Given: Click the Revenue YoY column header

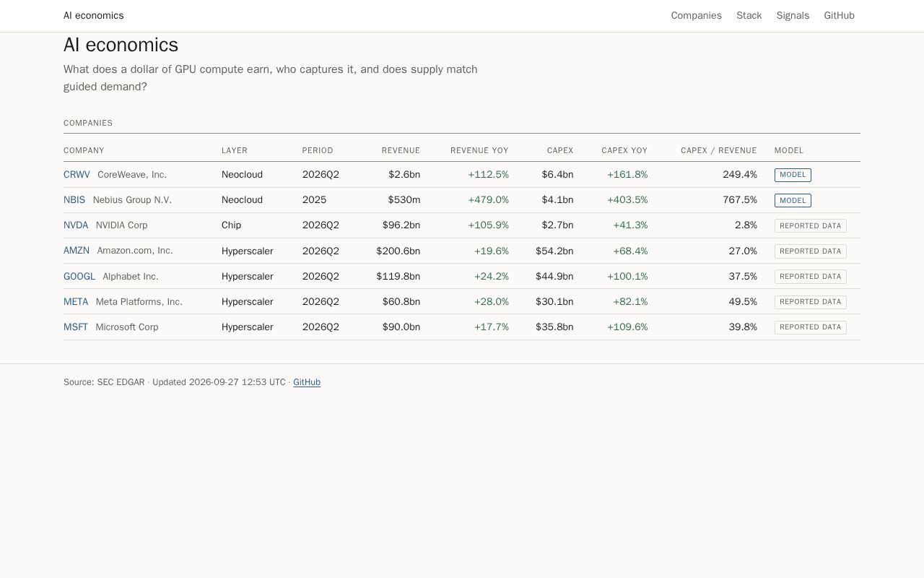Looking at the screenshot, I should [x=479, y=150].
